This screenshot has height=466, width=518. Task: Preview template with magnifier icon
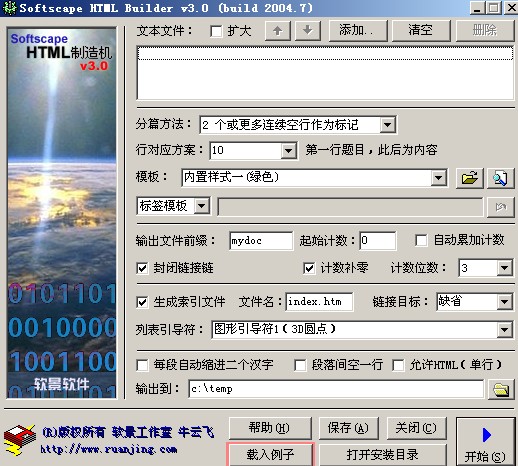500,178
